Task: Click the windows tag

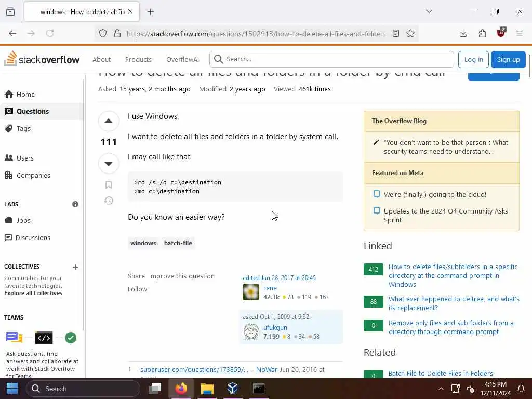Action: (143, 243)
